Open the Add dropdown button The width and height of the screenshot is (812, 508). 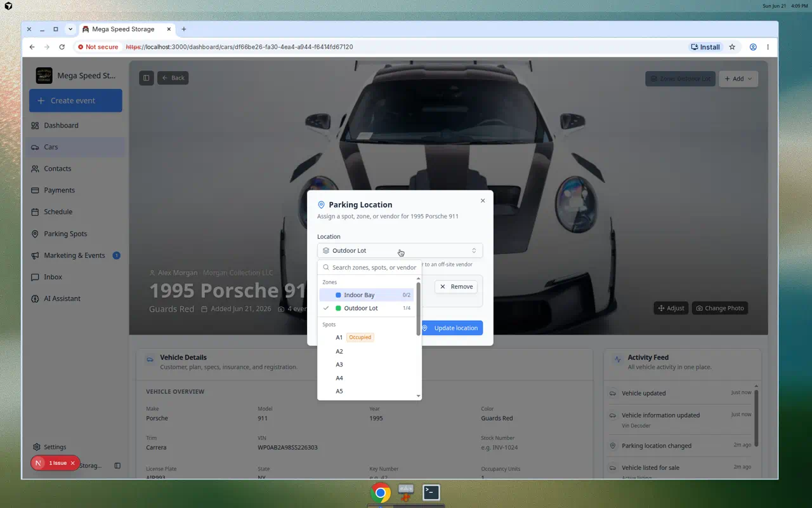coord(738,79)
